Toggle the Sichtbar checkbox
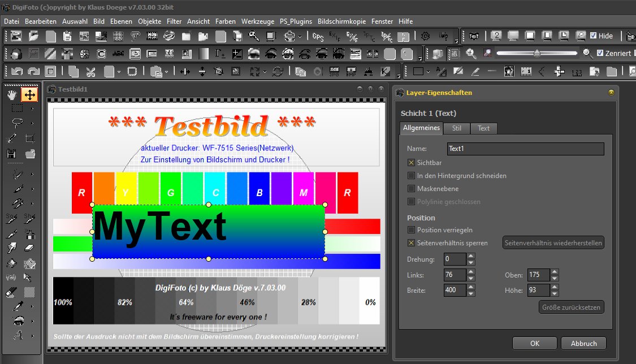Image resolution: width=636 pixels, height=364 pixels. point(411,163)
